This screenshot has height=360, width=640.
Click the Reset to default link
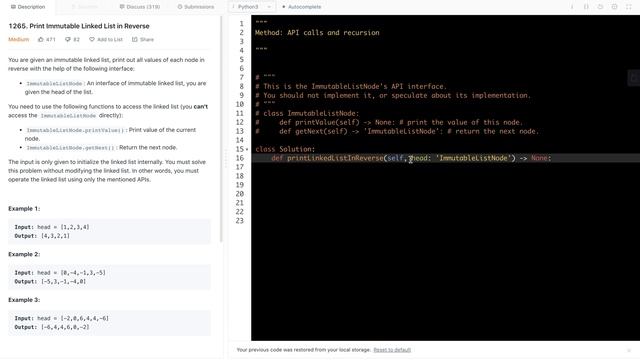point(392,350)
